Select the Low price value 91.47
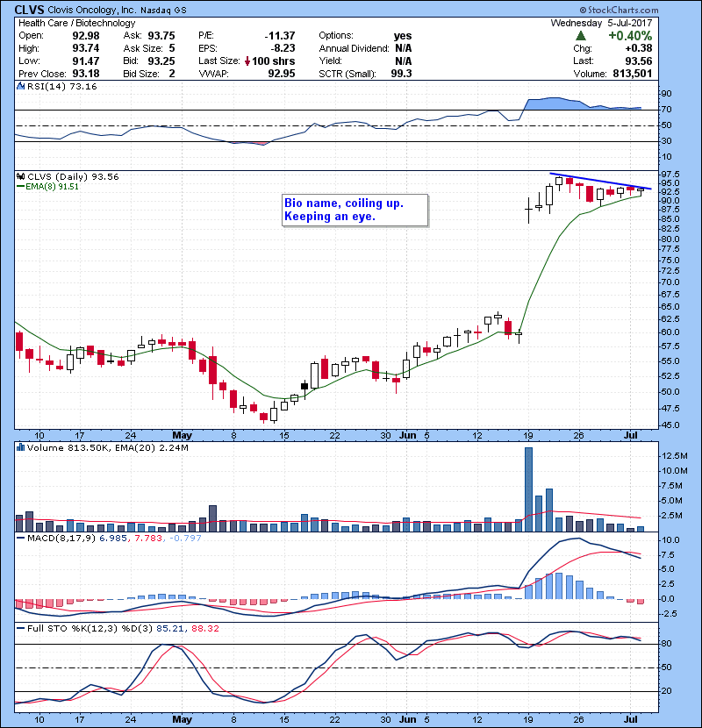Viewport: 702px width, 728px height. (x=86, y=61)
